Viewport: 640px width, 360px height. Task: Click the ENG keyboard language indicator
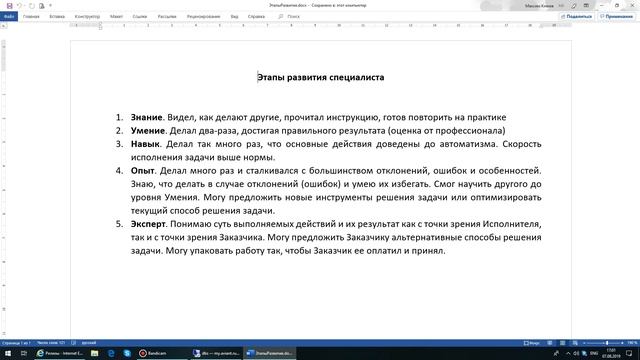click(594, 353)
